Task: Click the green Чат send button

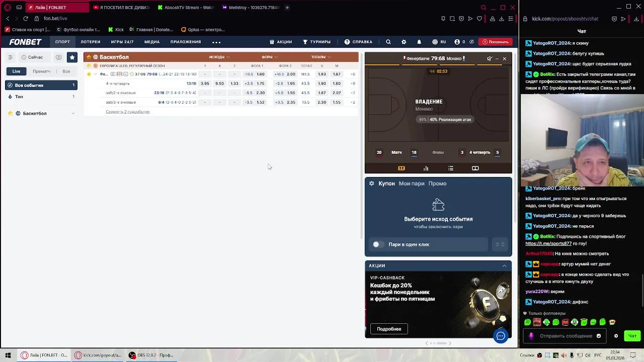Action: (x=632, y=336)
